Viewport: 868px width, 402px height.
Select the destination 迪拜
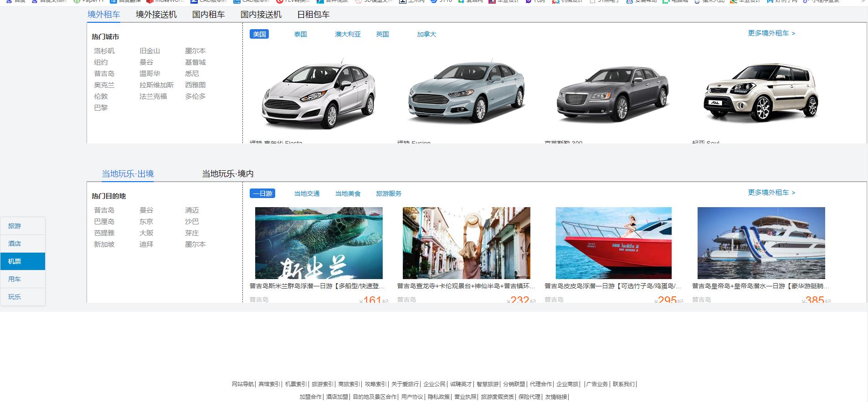pos(146,244)
